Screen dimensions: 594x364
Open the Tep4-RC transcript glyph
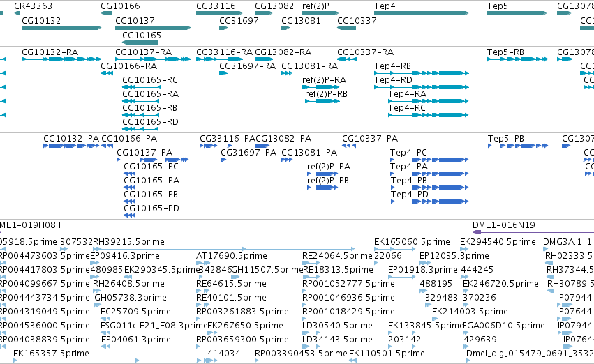pyautogui.click(x=429, y=115)
